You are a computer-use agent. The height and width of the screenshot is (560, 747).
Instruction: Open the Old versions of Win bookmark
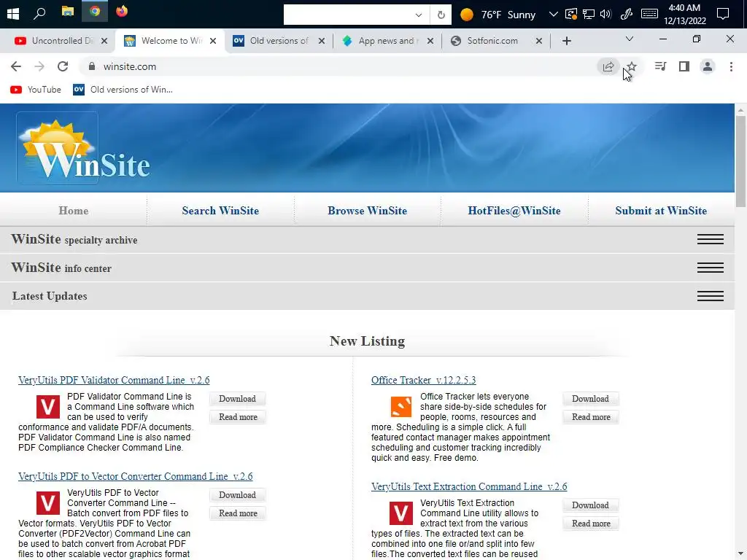click(123, 90)
